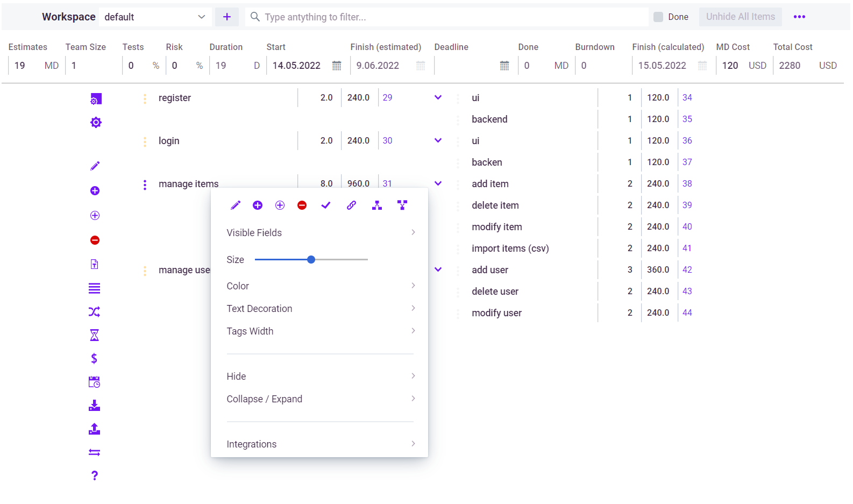Select the pencil edit icon in left sidebar
Screen dimensions: 853x504
tap(95, 166)
